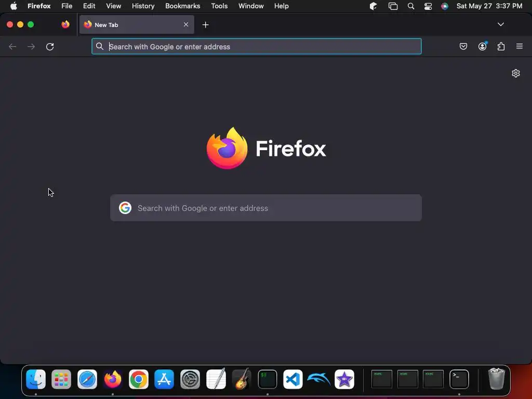
Task: Open the Tools menu
Action: [219, 6]
